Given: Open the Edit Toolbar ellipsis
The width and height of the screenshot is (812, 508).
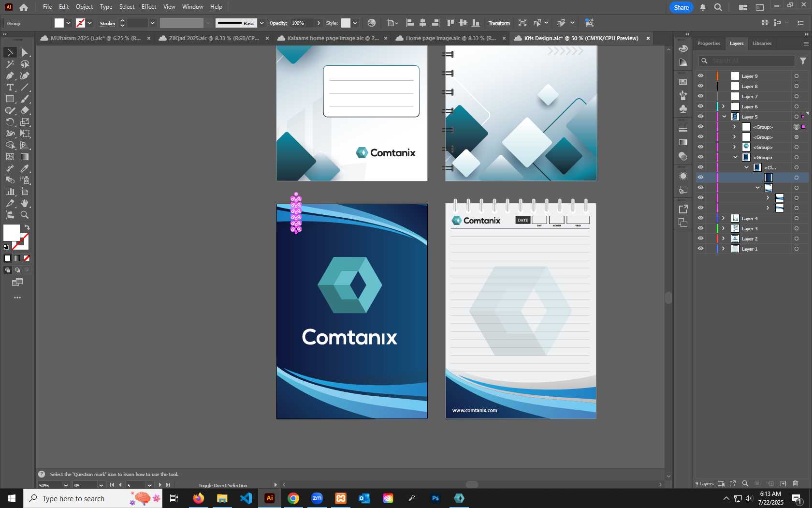Looking at the screenshot, I should pos(17,298).
